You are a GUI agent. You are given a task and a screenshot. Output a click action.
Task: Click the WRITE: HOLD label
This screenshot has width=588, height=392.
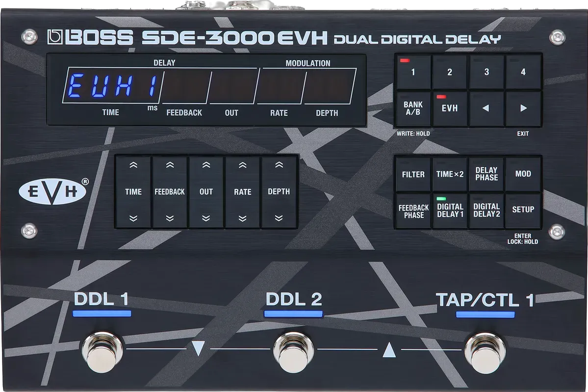413,133
